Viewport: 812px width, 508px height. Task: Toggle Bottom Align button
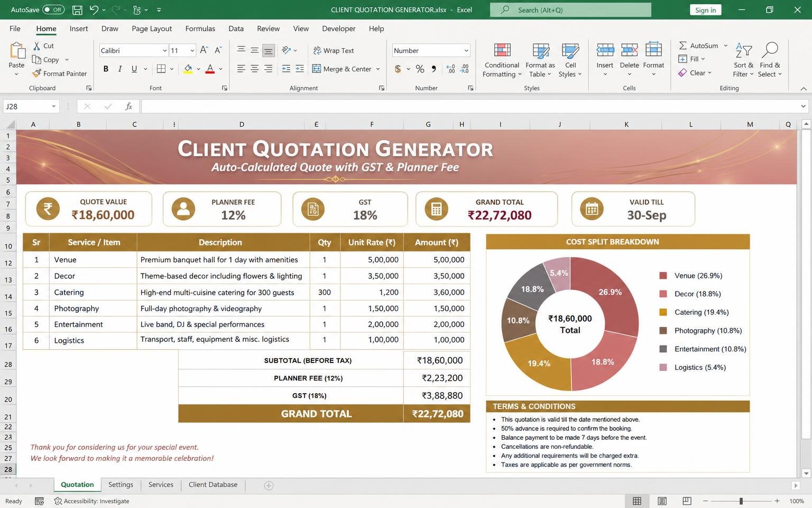pos(269,50)
